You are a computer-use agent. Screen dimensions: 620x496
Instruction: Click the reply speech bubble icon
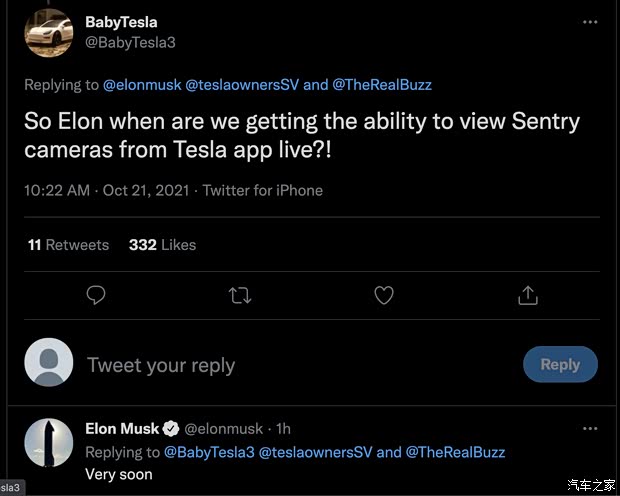[x=96, y=295]
